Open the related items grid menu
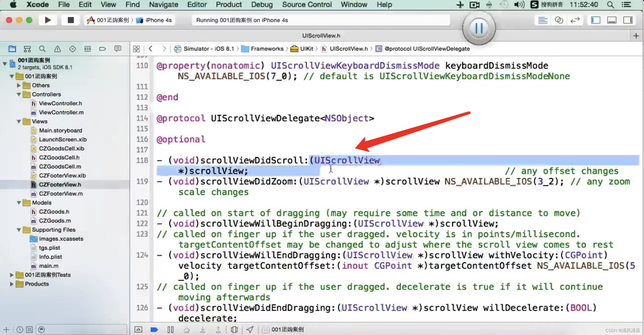 [x=136, y=49]
